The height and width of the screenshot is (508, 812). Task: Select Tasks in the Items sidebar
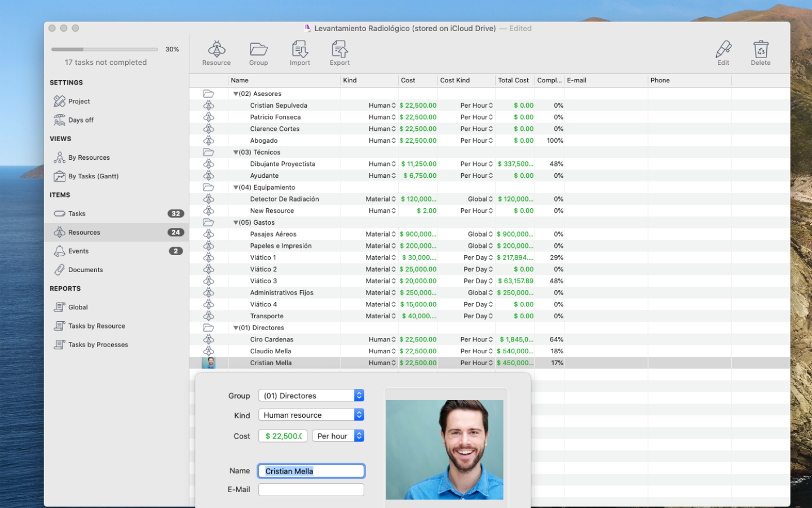pyautogui.click(x=77, y=214)
